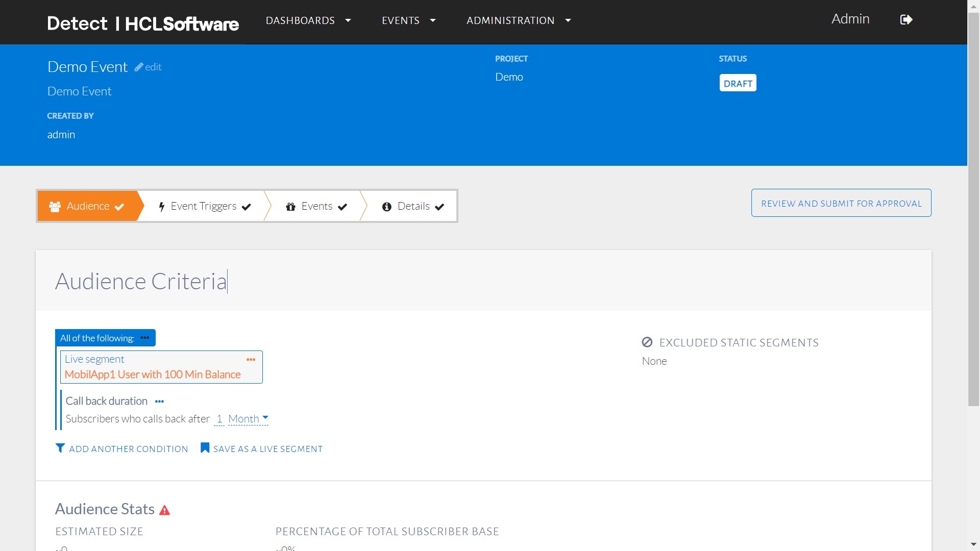980x551 pixels.
Task: Click the Audience Stats red warning icon
Action: [164, 510]
